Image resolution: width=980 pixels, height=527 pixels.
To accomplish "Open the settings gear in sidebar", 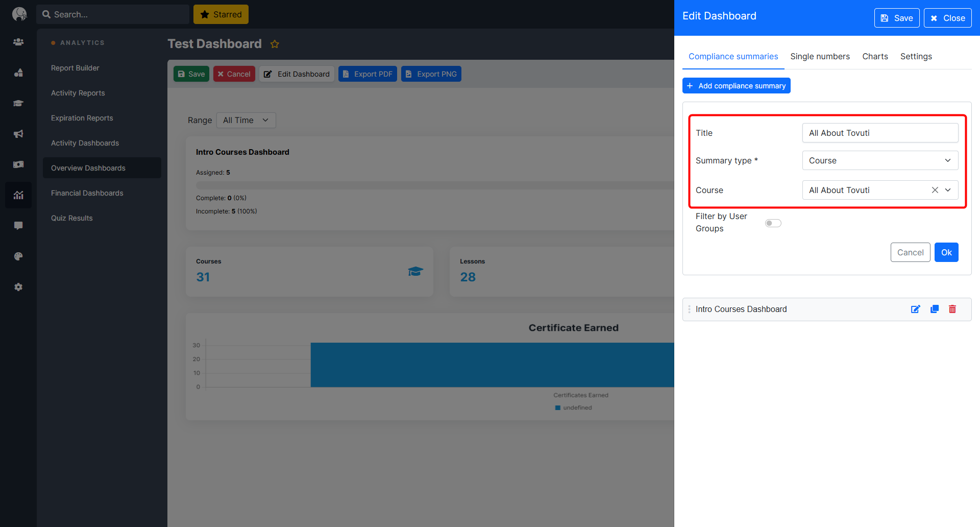I will point(18,287).
